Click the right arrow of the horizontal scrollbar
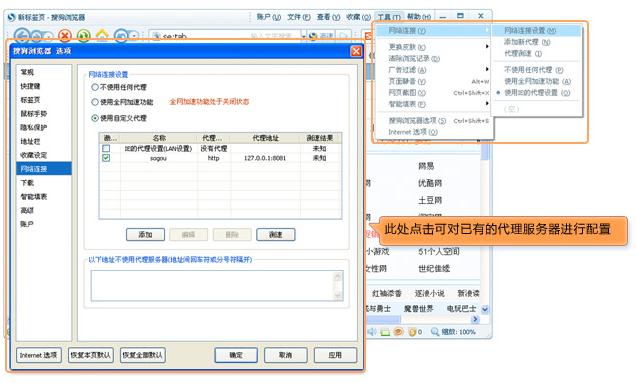Image resolution: width=636 pixels, height=383 pixels. point(475,320)
